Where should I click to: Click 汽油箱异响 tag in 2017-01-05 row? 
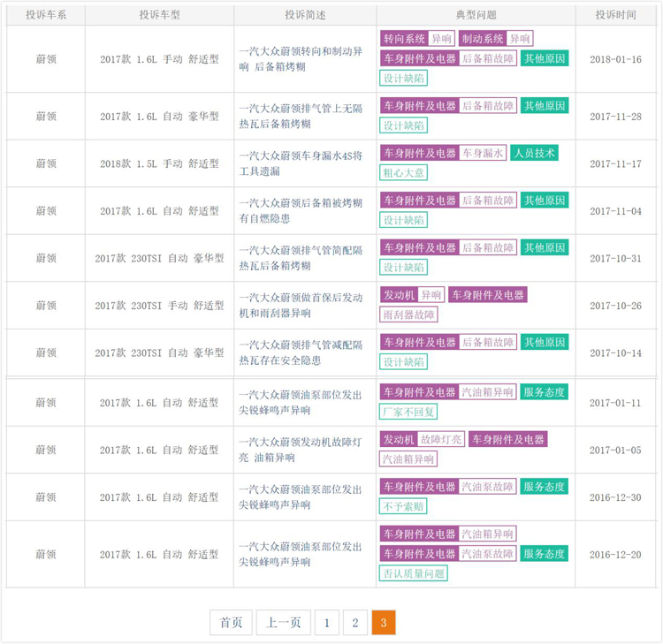(x=408, y=458)
